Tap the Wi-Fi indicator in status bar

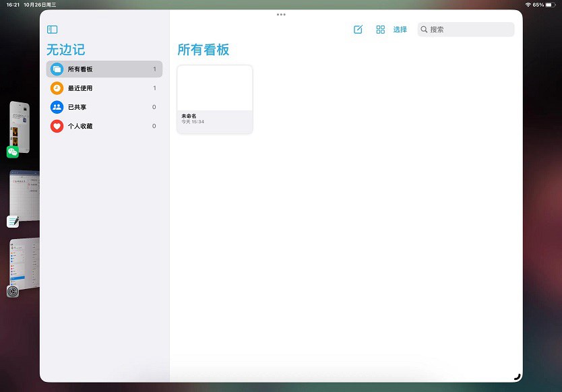pyautogui.click(x=527, y=4)
